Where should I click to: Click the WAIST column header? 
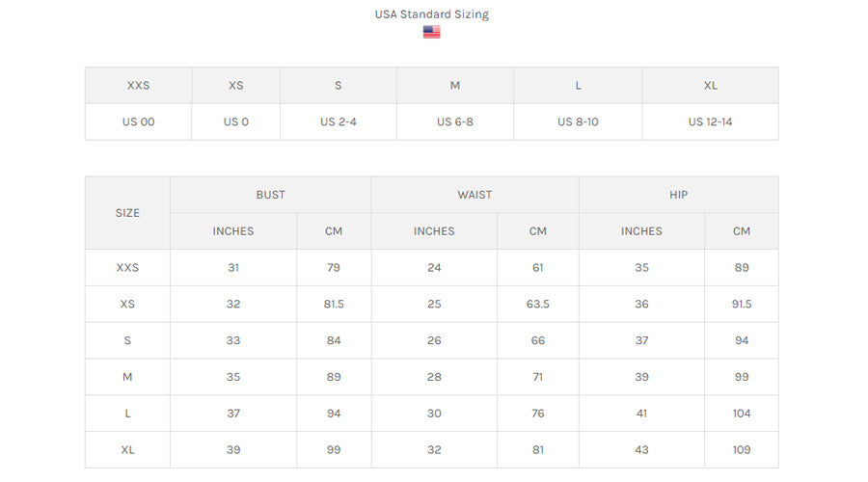tap(475, 195)
